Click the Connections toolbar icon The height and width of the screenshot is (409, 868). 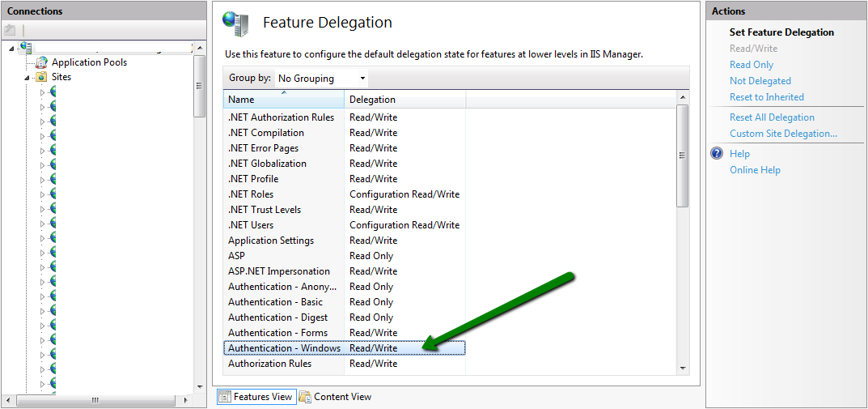click(11, 30)
